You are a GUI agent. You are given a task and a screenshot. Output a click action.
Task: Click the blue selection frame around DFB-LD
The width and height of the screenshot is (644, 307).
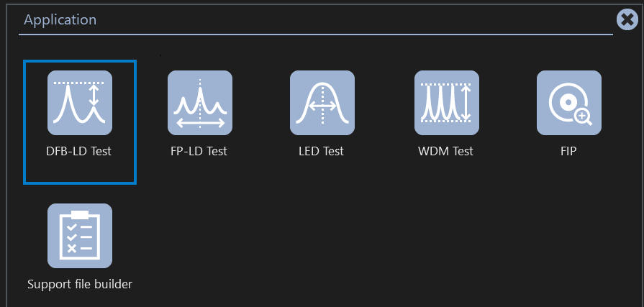25,122
